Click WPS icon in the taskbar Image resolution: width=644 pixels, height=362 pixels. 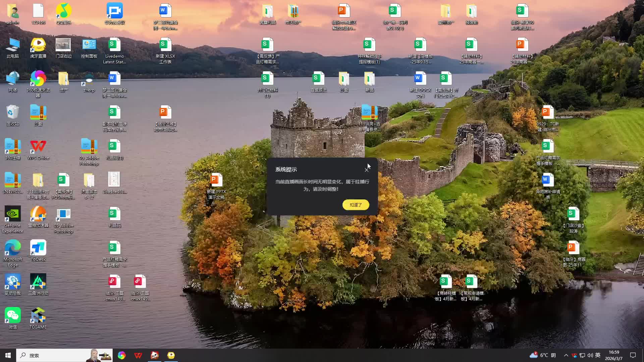click(138, 355)
